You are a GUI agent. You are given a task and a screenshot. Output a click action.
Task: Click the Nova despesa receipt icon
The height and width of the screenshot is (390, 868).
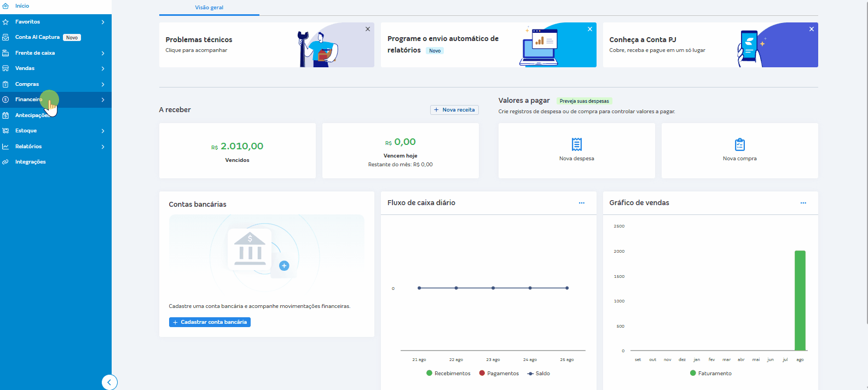(x=576, y=144)
